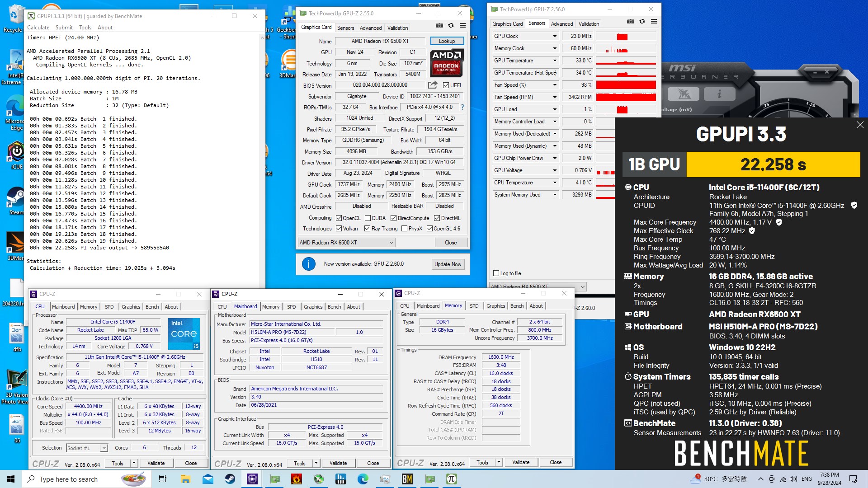The width and height of the screenshot is (868, 488).
Task: Click the GPU Temperature sensor graph
Action: coord(626,61)
